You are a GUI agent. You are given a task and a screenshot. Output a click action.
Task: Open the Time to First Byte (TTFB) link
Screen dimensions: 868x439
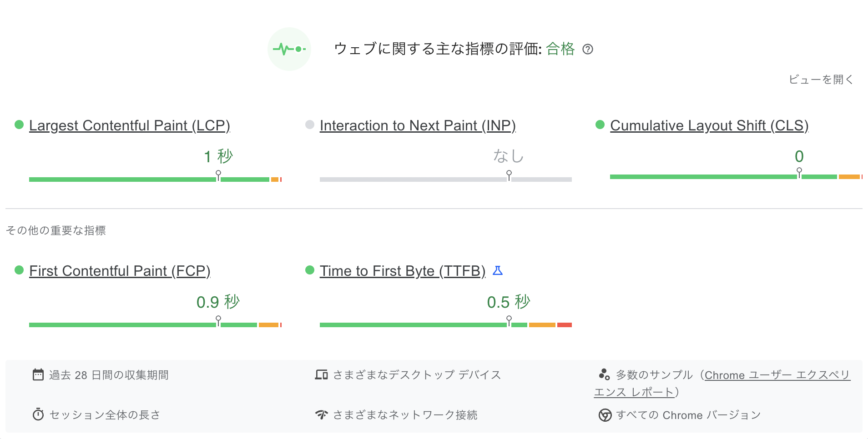(x=403, y=271)
